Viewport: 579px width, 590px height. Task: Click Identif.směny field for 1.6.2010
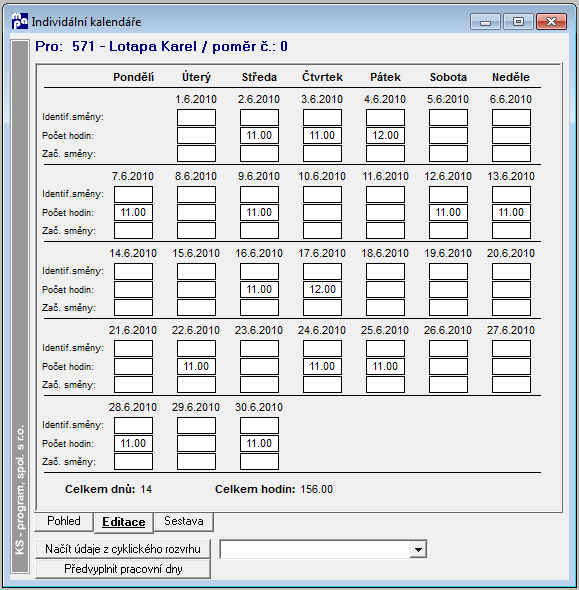click(196, 117)
